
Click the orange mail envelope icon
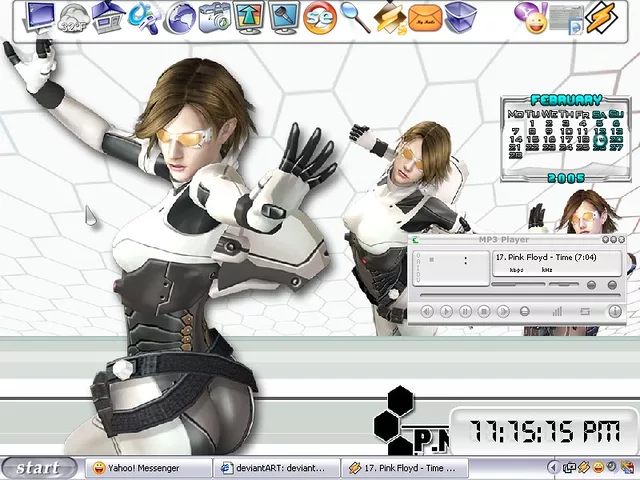tap(425, 18)
